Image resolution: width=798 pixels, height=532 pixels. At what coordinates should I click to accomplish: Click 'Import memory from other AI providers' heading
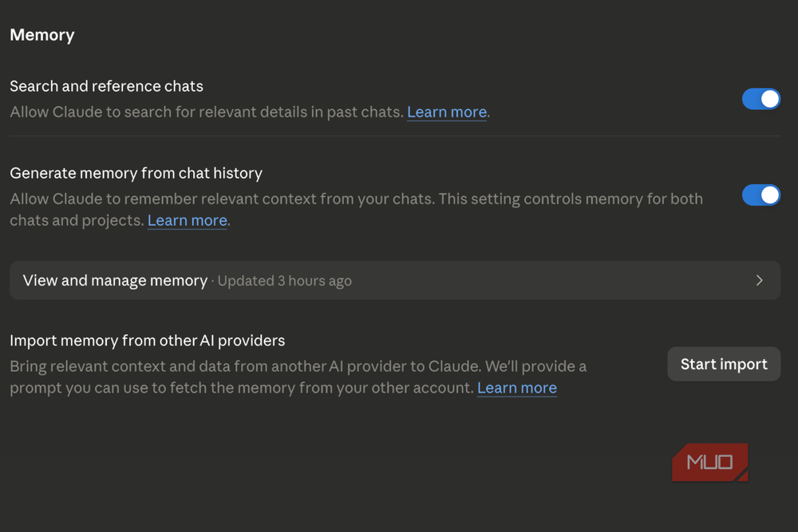[147, 341]
